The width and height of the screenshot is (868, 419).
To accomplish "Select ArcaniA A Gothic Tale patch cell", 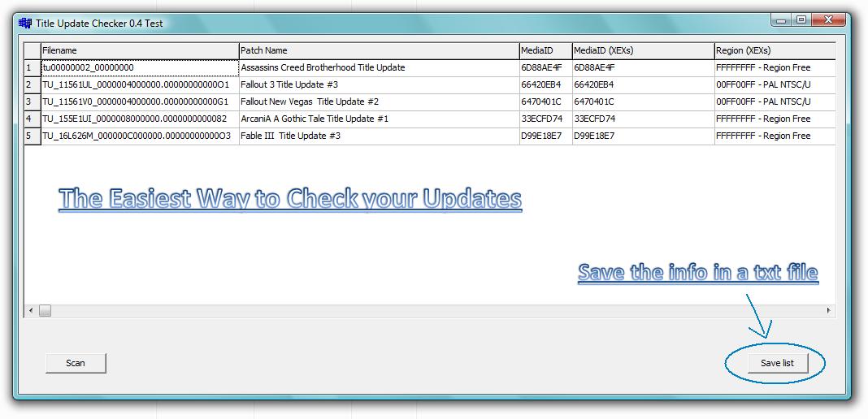I will coord(379,119).
